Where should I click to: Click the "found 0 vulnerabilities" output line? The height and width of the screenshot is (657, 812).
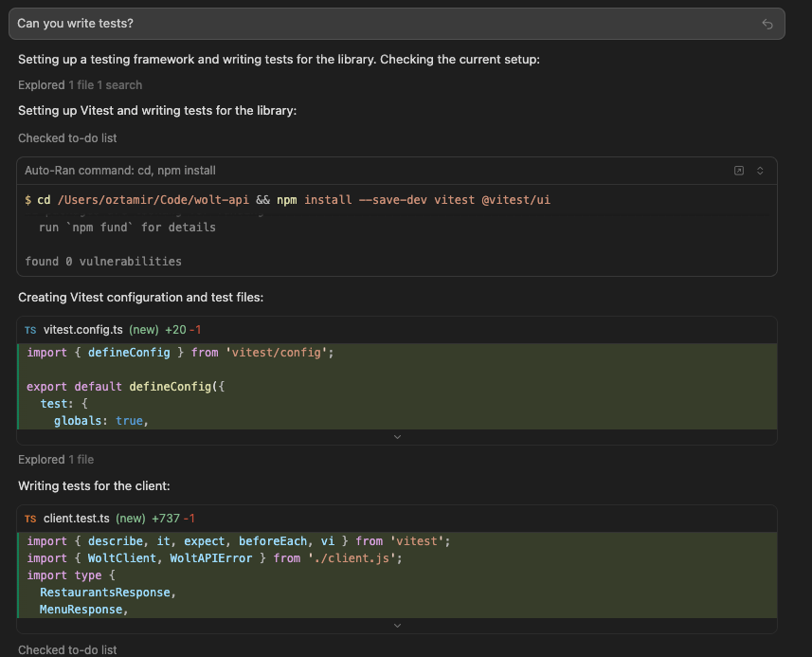point(103,261)
